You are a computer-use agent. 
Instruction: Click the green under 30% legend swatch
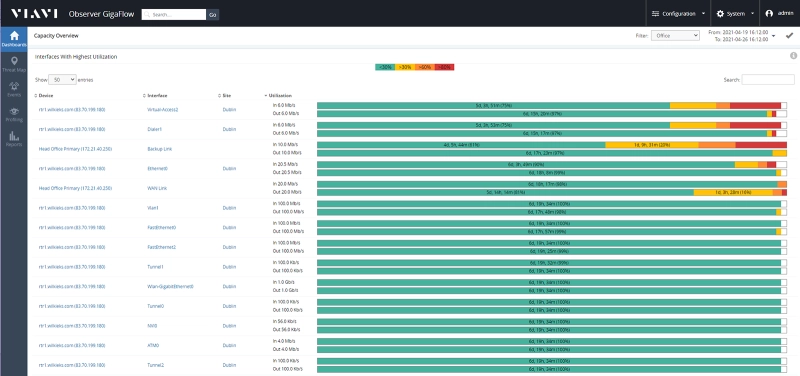point(385,67)
